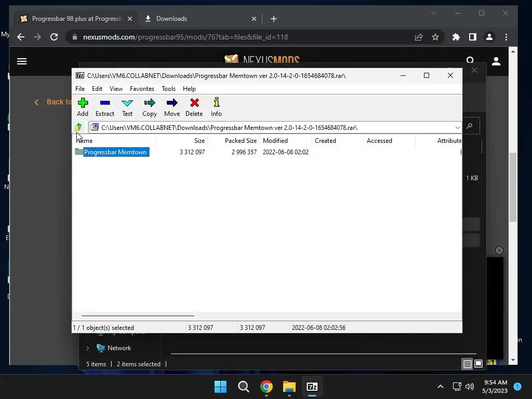Open a new Chrome tab
The image size is (532, 399).
[273, 19]
